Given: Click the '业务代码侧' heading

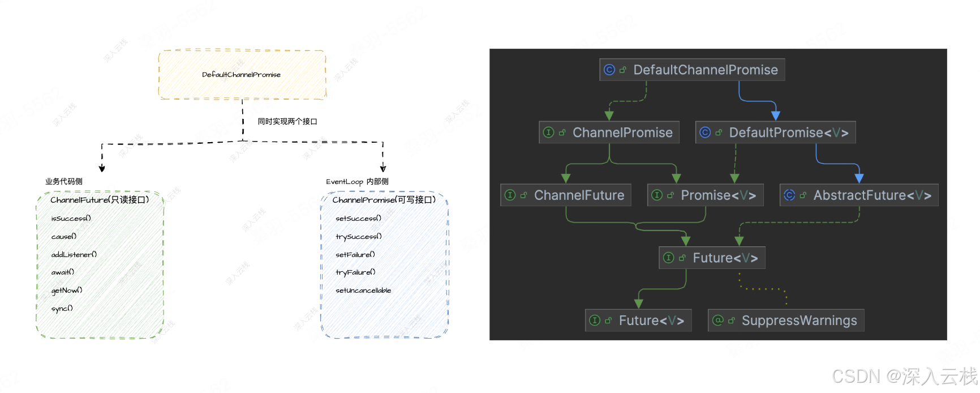Looking at the screenshot, I should tap(64, 182).
